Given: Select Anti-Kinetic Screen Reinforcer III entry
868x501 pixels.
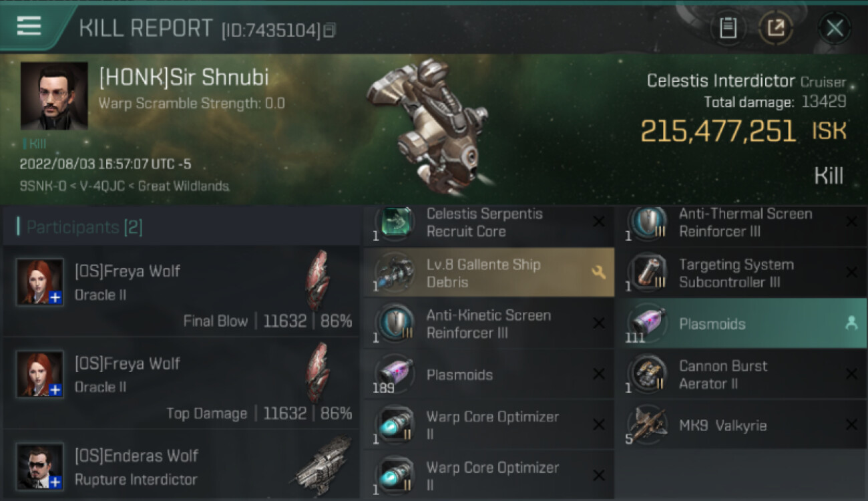Looking at the screenshot, I should [489, 323].
